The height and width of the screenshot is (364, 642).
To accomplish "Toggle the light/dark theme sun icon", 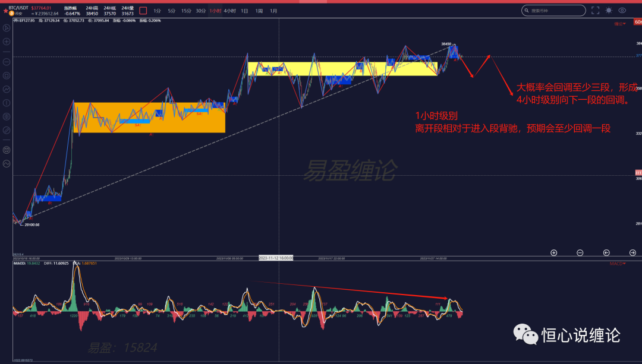I will tap(609, 11).
